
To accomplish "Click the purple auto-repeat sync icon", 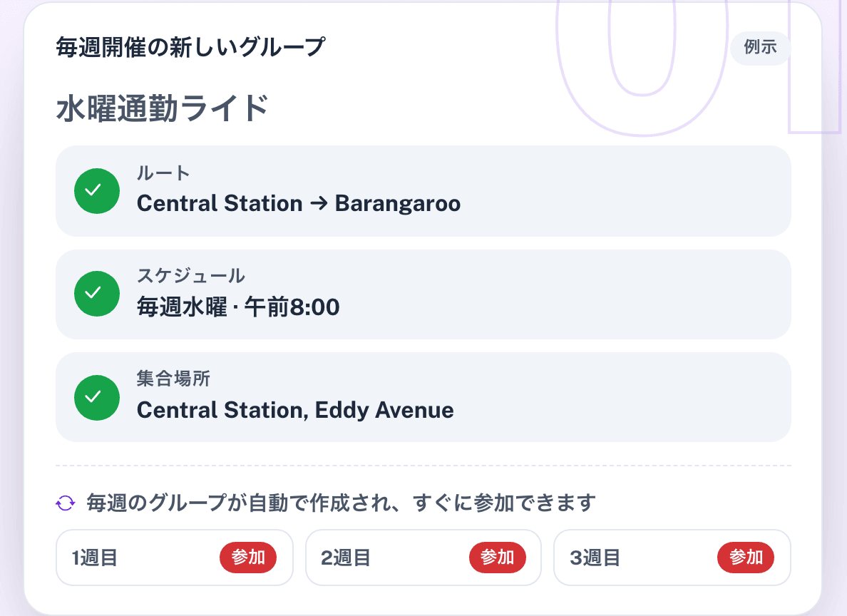I will [x=66, y=503].
